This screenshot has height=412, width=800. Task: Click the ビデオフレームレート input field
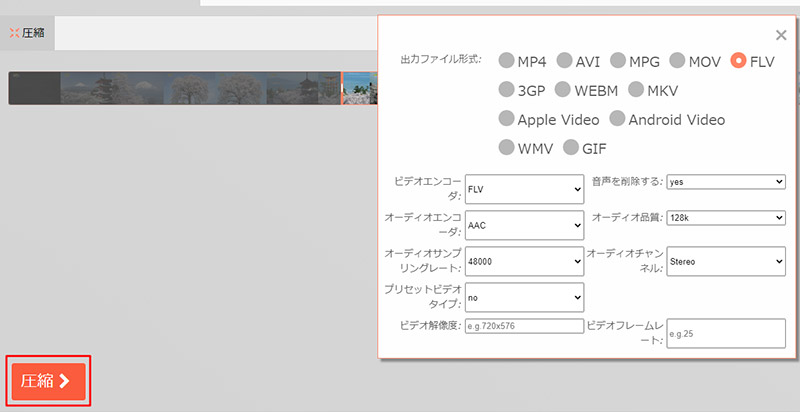pyautogui.click(x=726, y=334)
